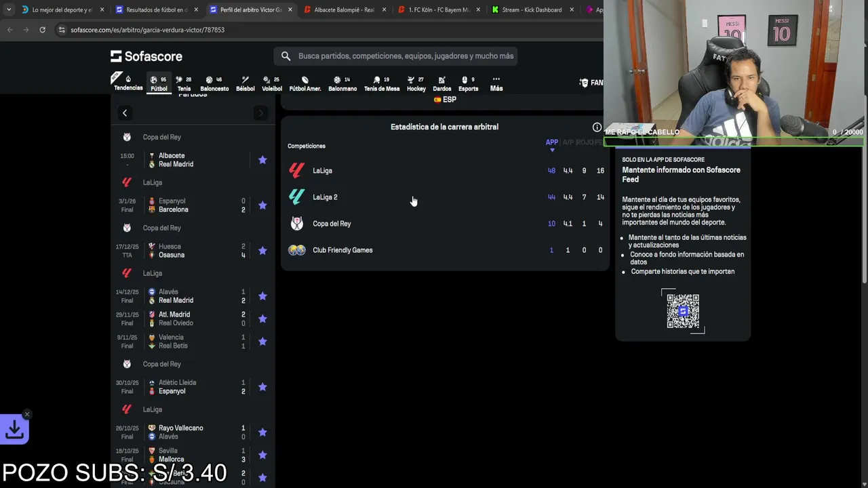Click the download overlay icon

click(x=14, y=430)
